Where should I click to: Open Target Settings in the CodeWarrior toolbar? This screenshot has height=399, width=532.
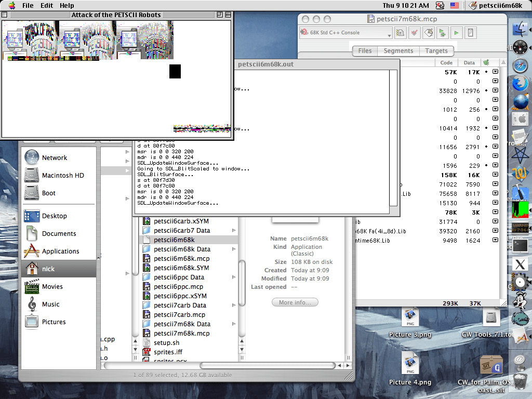coord(401,33)
